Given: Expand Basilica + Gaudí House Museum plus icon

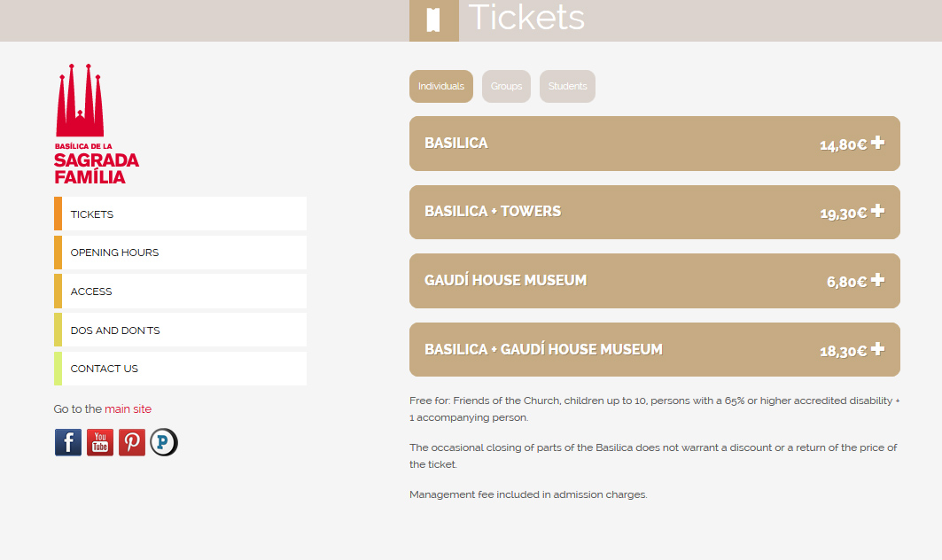Looking at the screenshot, I should coord(877,349).
